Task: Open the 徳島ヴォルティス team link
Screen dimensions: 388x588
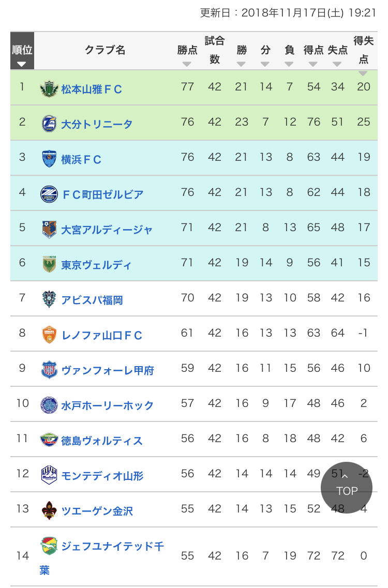Action: pos(102,441)
